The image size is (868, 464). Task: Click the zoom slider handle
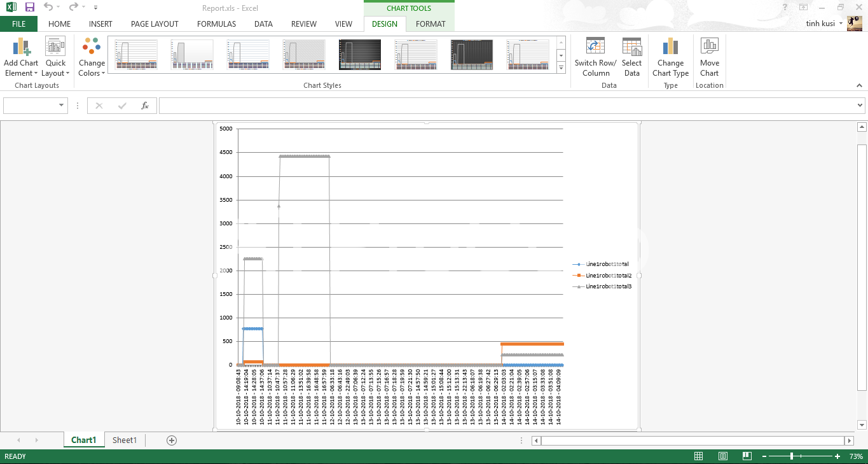point(791,456)
